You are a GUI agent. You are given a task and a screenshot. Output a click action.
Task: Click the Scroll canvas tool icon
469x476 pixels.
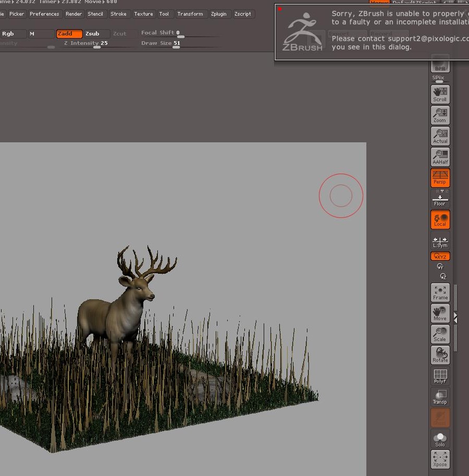[440, 94]
